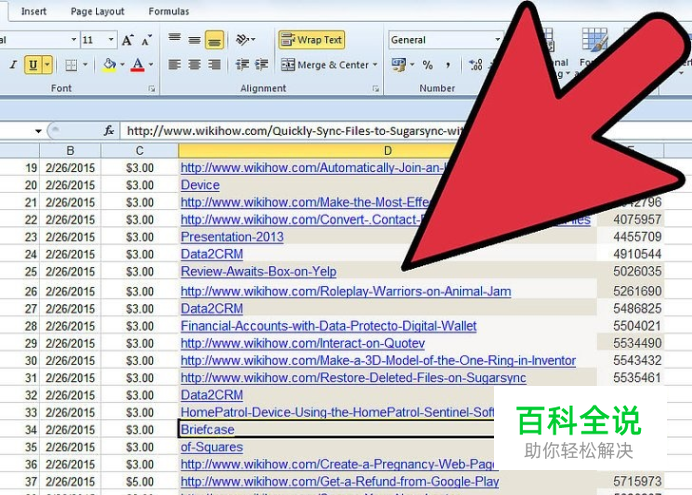The height and width of the screenshot is (495, 692).
Task: Click the of-Squares link in row 35
Action: click(212, 447)
